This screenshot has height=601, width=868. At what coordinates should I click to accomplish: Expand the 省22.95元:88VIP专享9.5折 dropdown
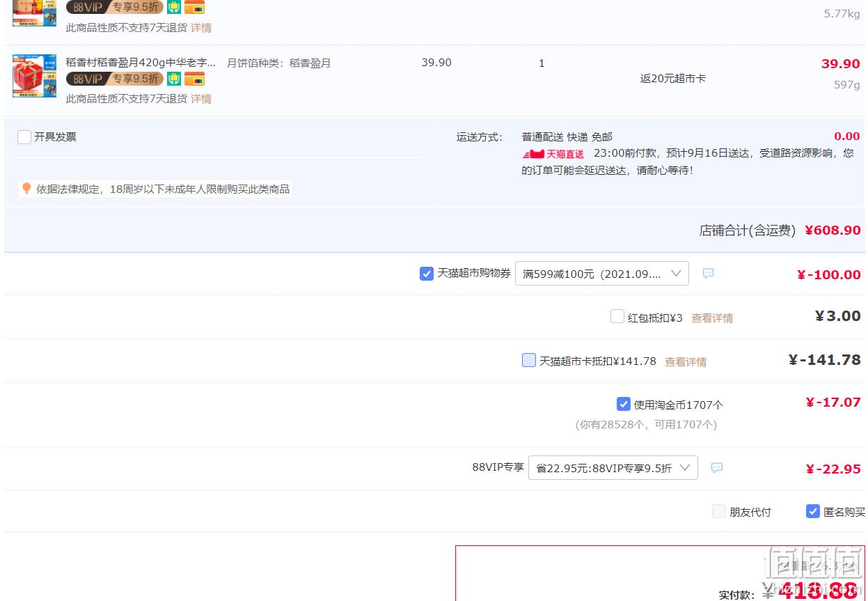tap(613, 468)
